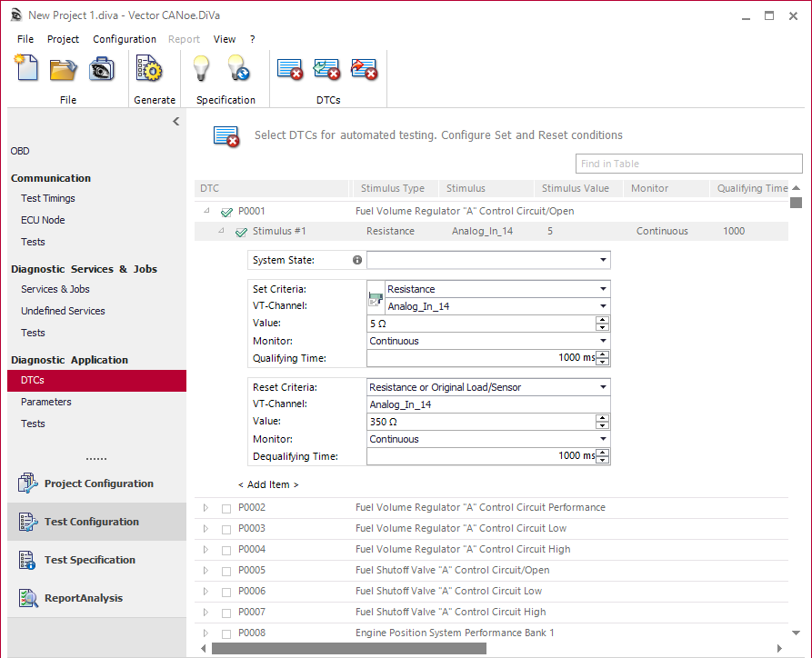
Task: Click the DTCs toolbar icon with green checkmark
Action: click(x=326, y=69)
